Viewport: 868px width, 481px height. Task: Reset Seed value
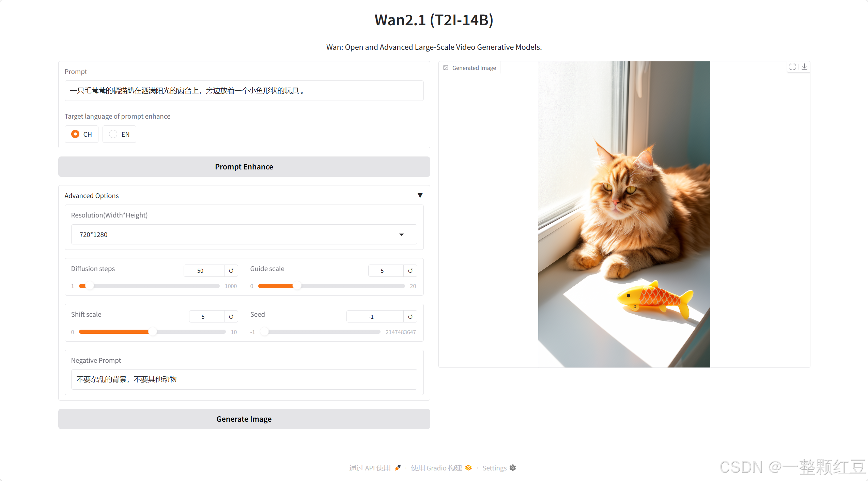[x=410, y=317]
